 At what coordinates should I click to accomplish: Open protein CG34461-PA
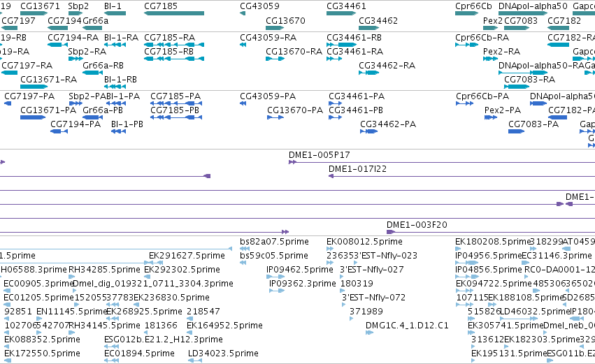[x=336, y=103]
